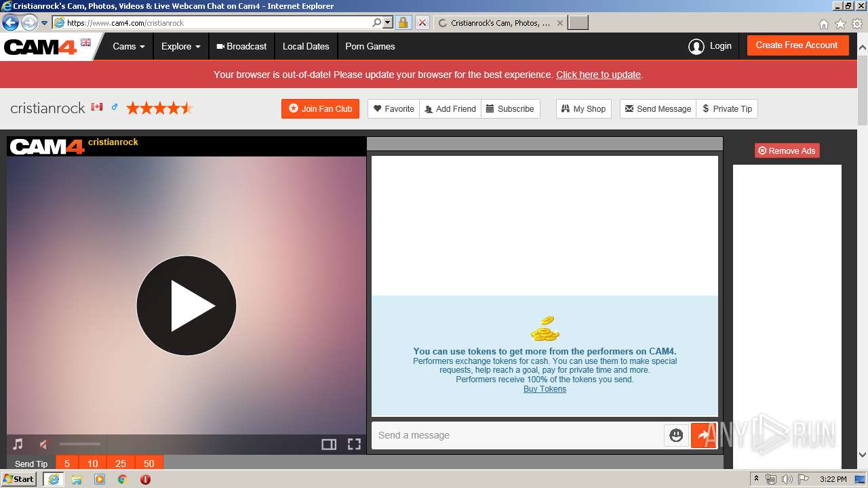Open Internet Explorer taskbar icon
The image size is (868, 488).
(x=54, y=479)
